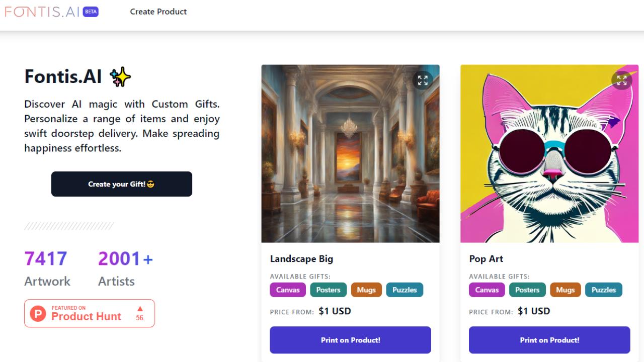644x362 pixels.
Task: Click Print on Product for Pop Art
Action: tap(549, 340)
